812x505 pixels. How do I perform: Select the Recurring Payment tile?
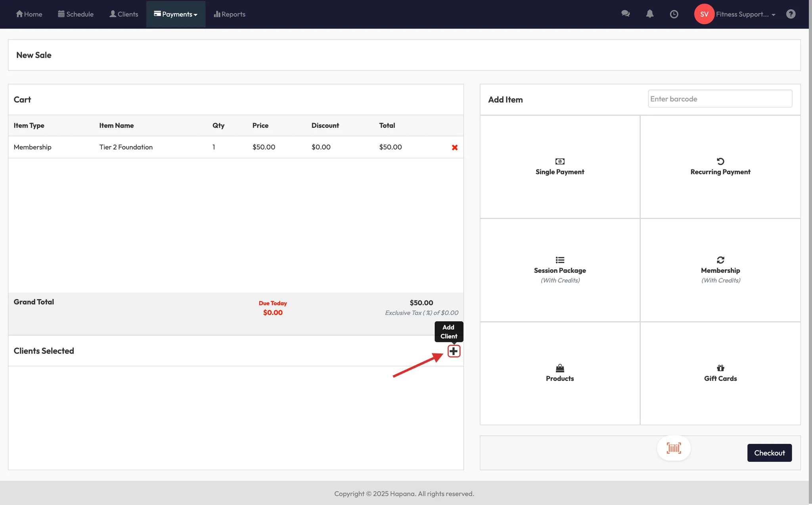(720, 167)
